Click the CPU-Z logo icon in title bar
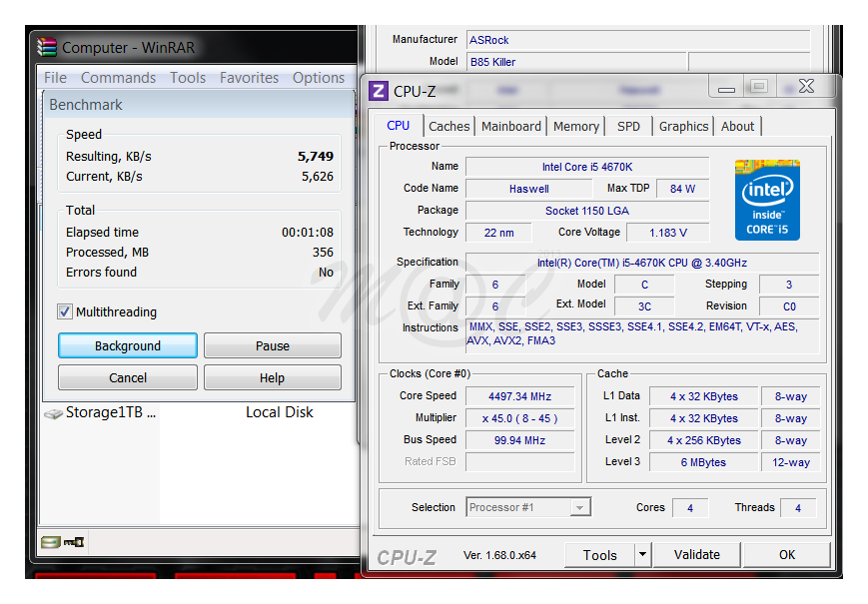 coord(379,91)
